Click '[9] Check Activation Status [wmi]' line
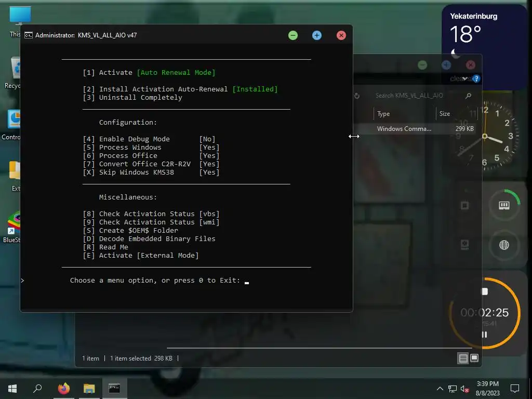532x399 pixels. 151,222
